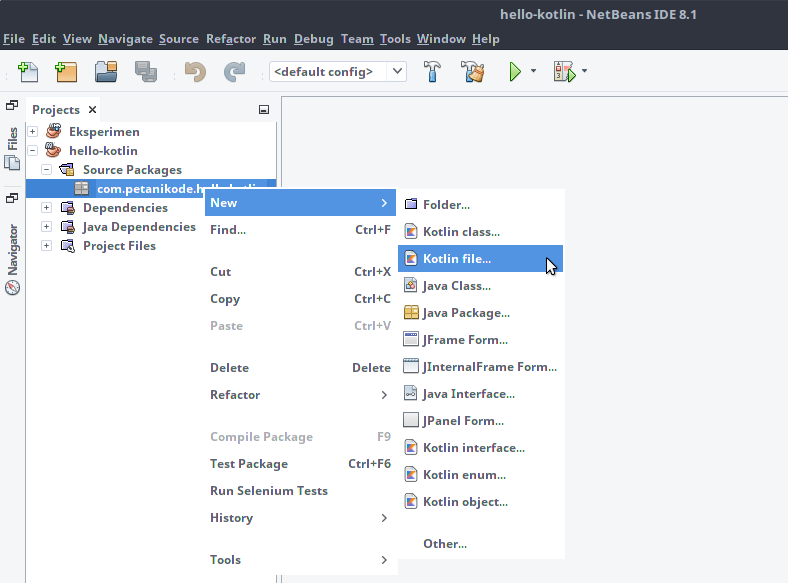Open the Source menu

179,39
